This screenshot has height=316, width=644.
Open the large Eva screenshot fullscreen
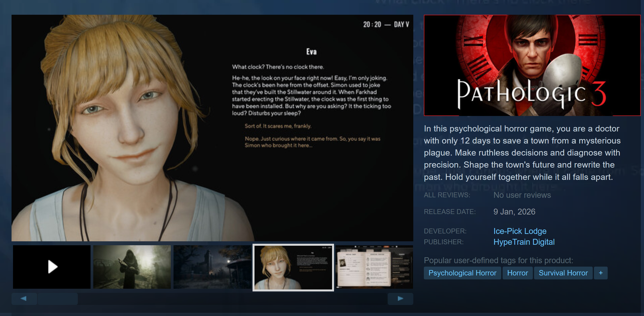click(212, 128)
